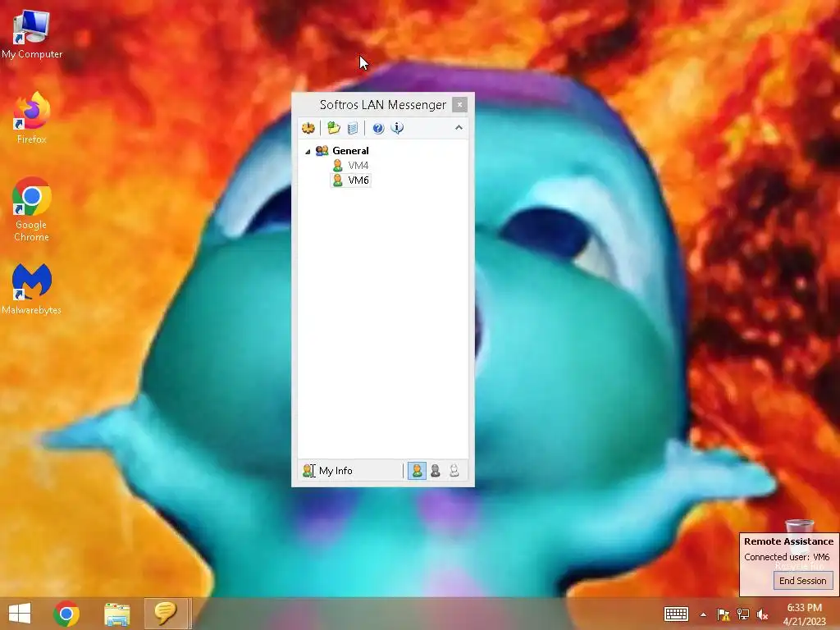Image resolution: width=840 pixels, height=630 pixels.
Task: Open Malwarebytes desktop shortcut
Action: pyautogui.click(x=32, y=288)
